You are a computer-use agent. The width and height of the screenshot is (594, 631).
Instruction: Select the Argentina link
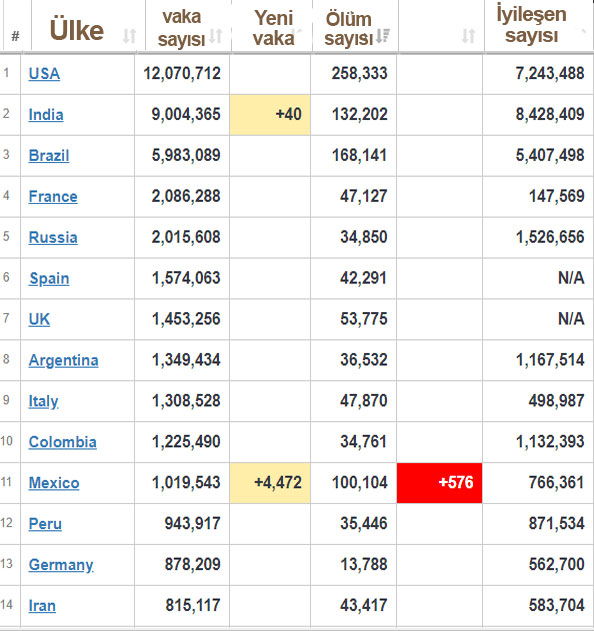tap(64, 360)
